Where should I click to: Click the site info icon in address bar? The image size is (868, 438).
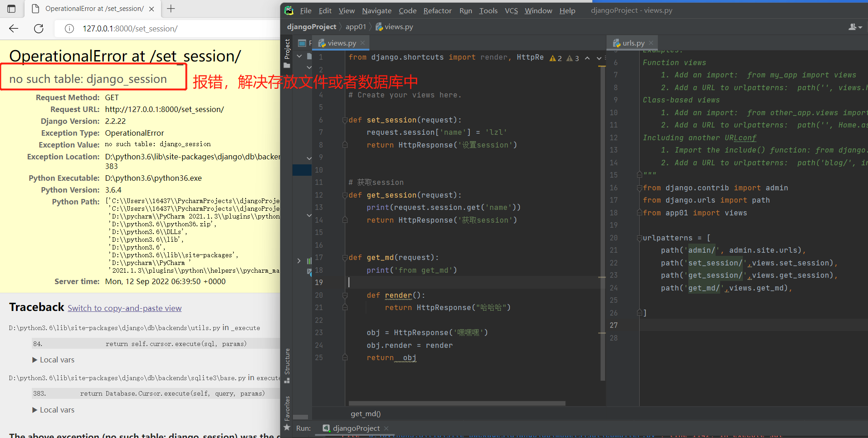tap(69, 29)
